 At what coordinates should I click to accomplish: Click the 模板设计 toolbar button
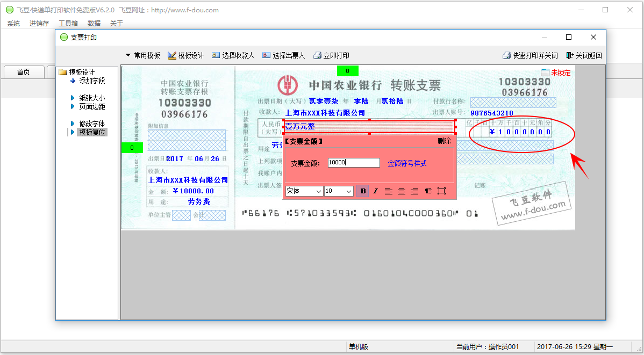pyautogui.click(x=185, y=55)
